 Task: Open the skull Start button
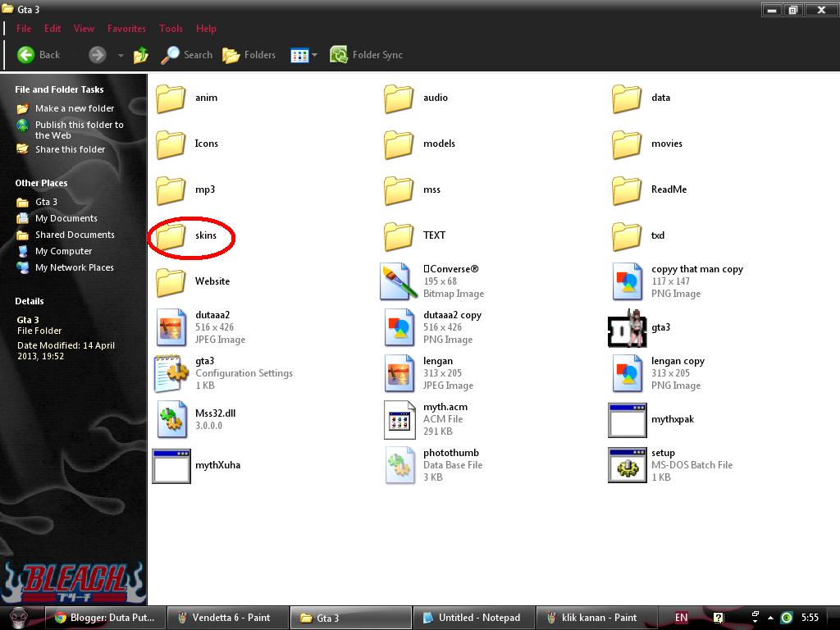(x=20, y=618)
